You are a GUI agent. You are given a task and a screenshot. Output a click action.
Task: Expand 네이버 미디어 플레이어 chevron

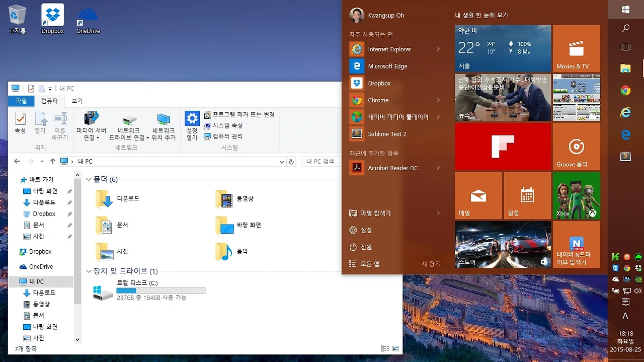438,117
